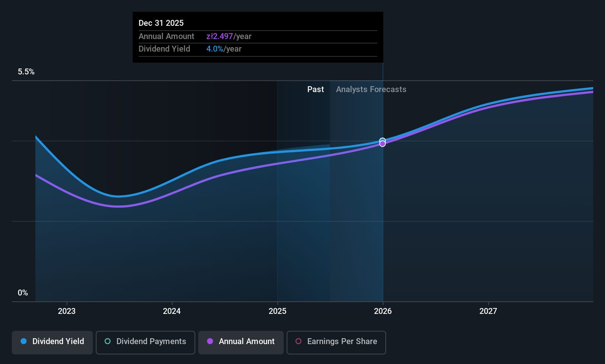Click the 2025 x-axis label

click(277, 311)
